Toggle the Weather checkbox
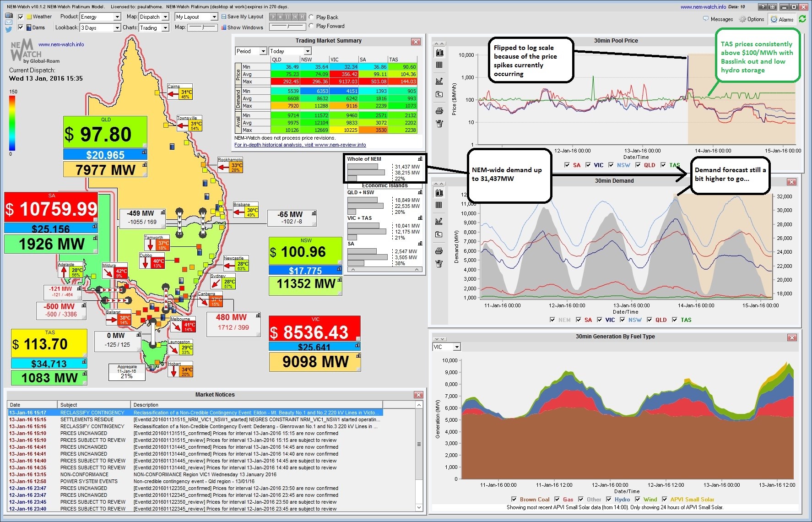The height and width of the screenshot is (522, 812). pyautogui.click(x=20, y=16)
